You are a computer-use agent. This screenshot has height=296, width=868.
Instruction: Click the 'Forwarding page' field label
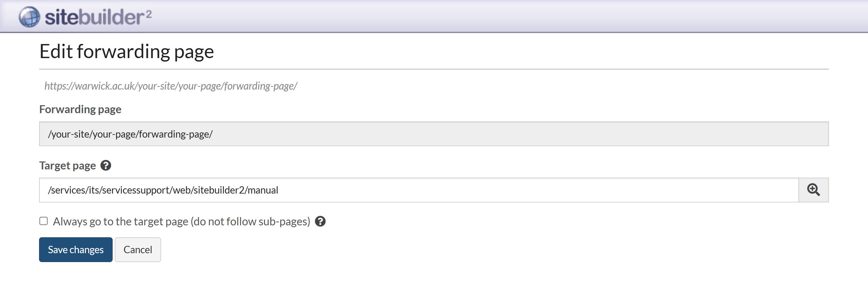pyautogui.click(x=80, y=109)
